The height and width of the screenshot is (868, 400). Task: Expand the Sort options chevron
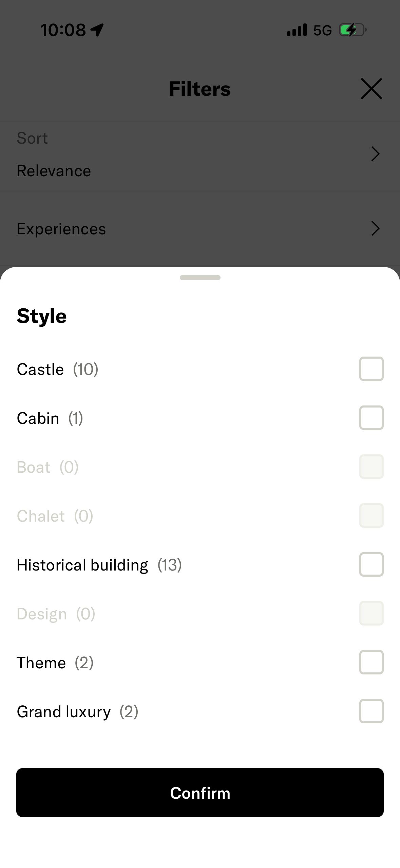[375, 154]
